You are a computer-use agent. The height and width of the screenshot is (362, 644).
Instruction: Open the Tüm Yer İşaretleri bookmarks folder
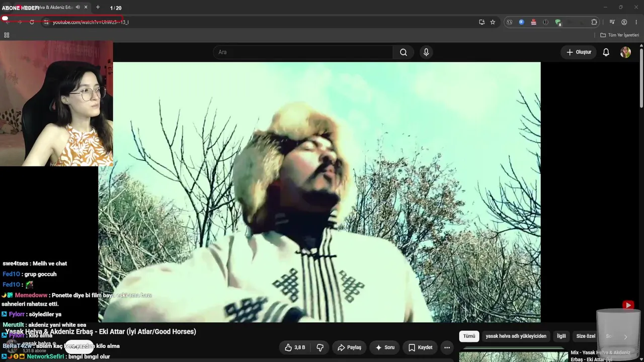click(619, 35)
